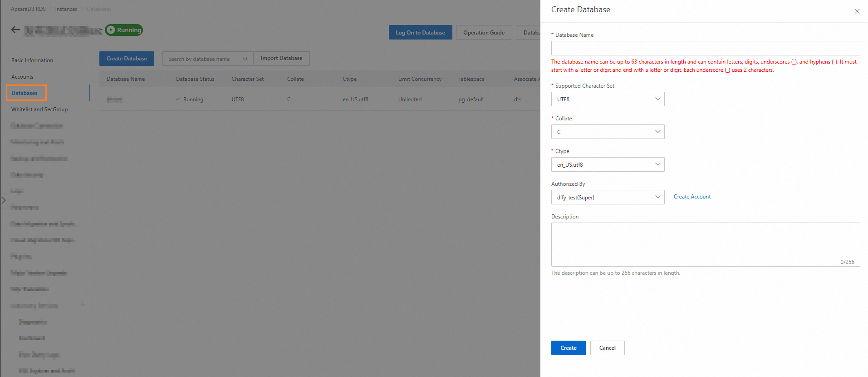Image resolution: width=868 pixels, height=377 pixels.
Task: Open the Collate dropdown
Action: pyautogui.click(x=608, y=132)
